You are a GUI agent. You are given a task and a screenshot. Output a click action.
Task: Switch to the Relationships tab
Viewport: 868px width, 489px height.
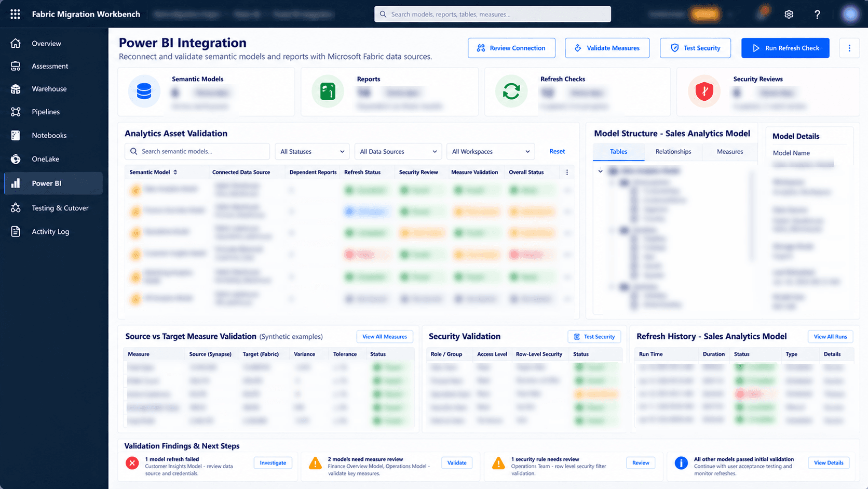pos(673,152)
